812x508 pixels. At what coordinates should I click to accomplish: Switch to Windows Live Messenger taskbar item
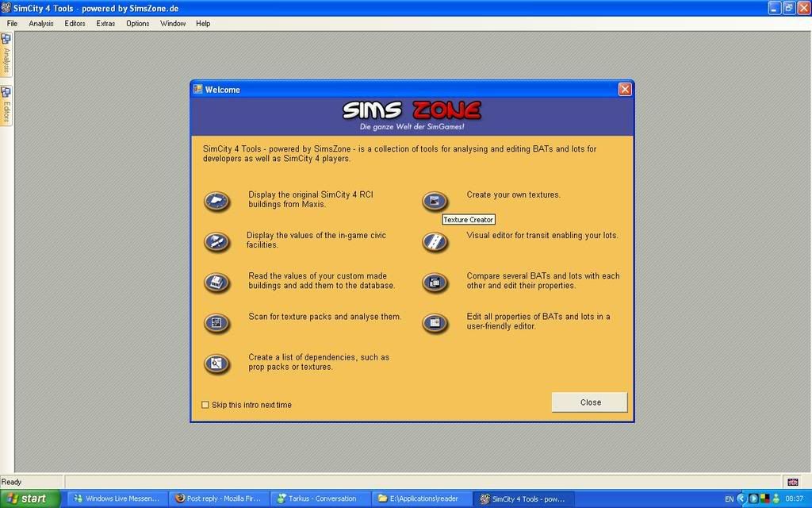117,498
